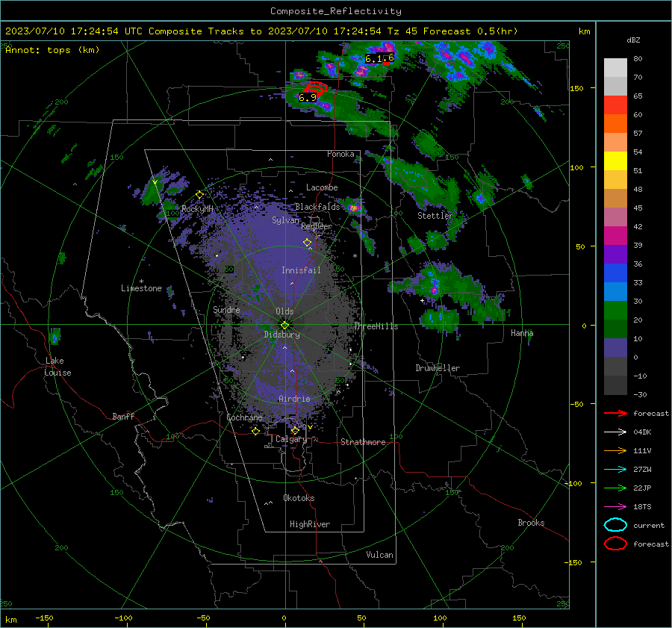Click the dBZ legend heading
This screenshot has width=672, height=628.
point(633,40)
